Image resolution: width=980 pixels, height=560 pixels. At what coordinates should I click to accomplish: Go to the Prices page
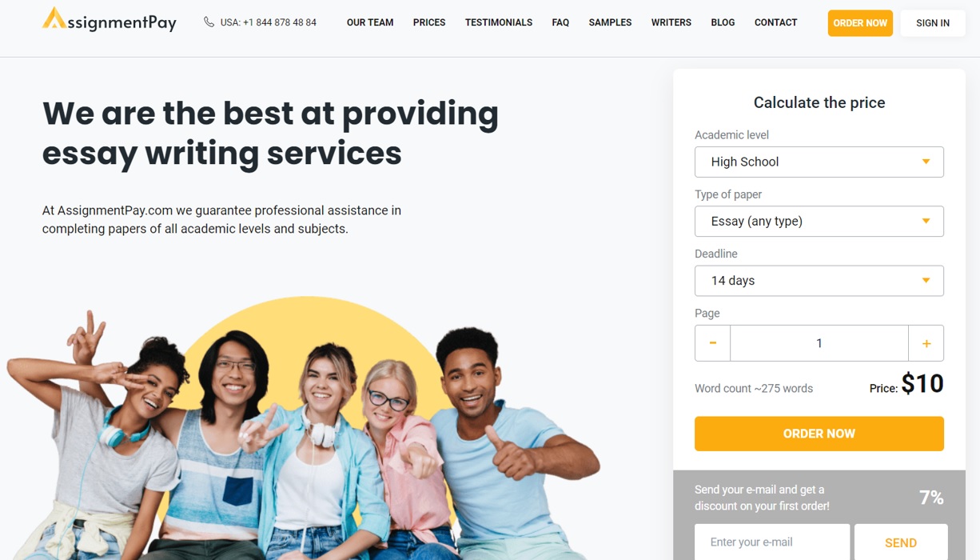click(429, 22)
